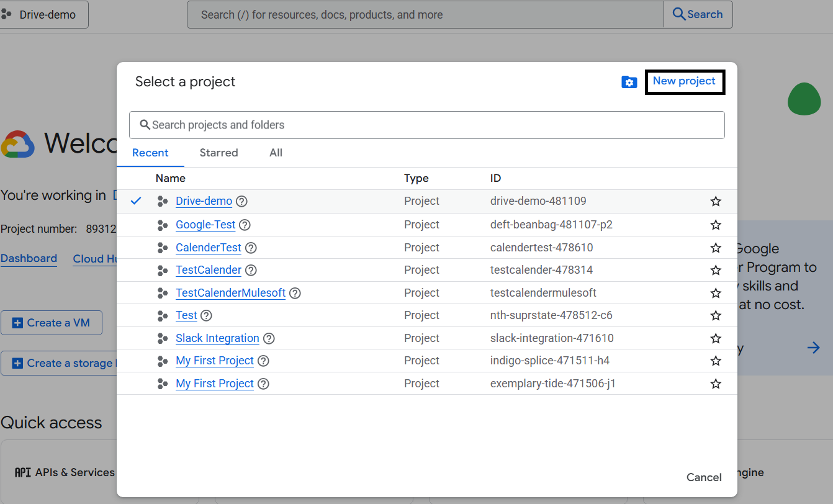Click help icon beside TestCalenderMulesoft
Screen dimensions: 833x504
[x=295, y=293]
